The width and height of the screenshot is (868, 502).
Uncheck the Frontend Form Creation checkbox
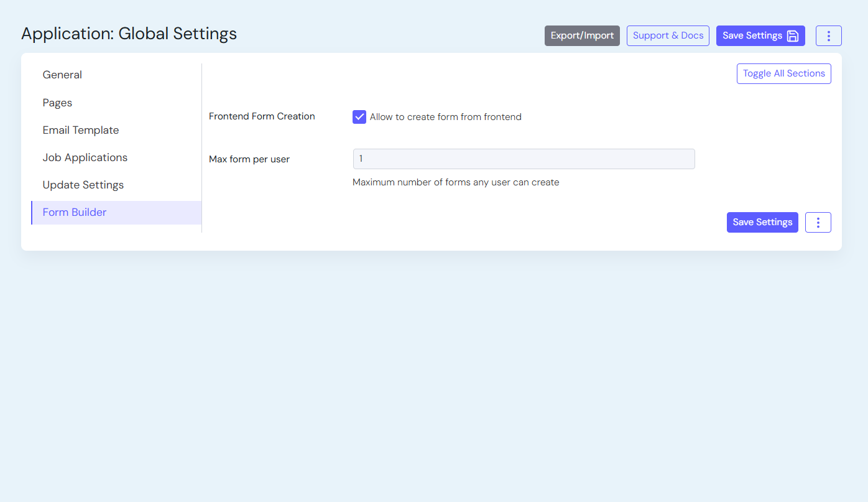(x=359, y=117)
